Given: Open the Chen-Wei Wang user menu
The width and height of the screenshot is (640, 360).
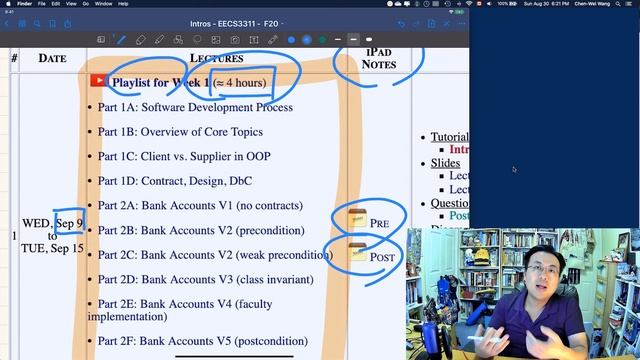Looking at the screenshot, I should (x=592, y=4).
